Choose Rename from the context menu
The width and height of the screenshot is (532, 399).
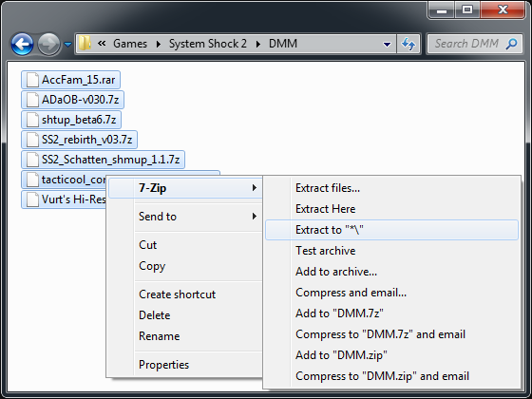tap(185, 336)
